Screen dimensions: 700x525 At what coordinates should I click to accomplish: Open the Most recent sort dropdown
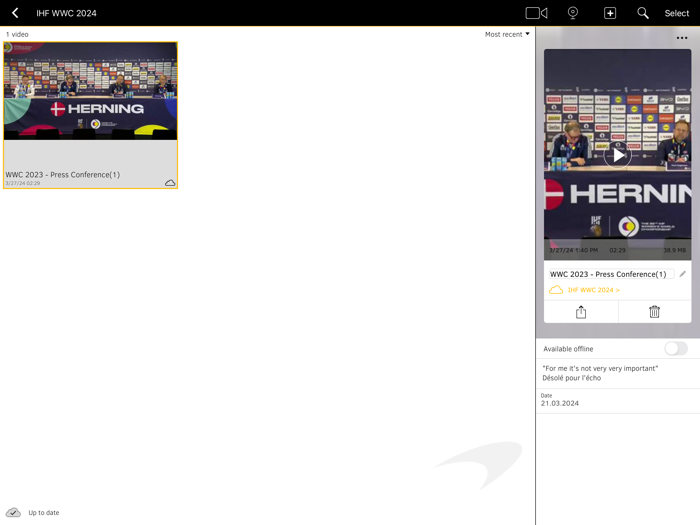coord(507,34)
